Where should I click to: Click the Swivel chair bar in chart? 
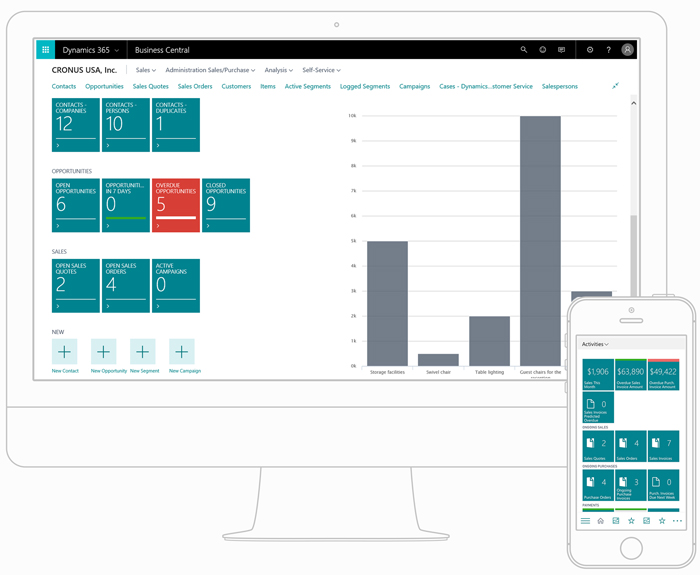tap(438, 360)
